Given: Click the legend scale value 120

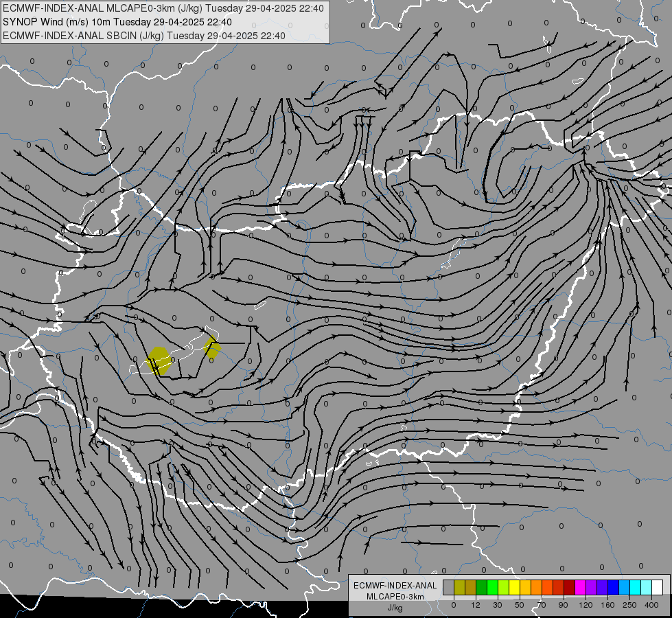Looking at the screenshot, I should coord(586,605).
